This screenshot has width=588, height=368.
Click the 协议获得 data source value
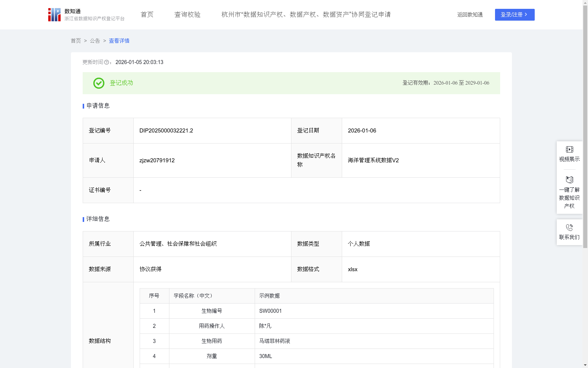click(150, 269)
